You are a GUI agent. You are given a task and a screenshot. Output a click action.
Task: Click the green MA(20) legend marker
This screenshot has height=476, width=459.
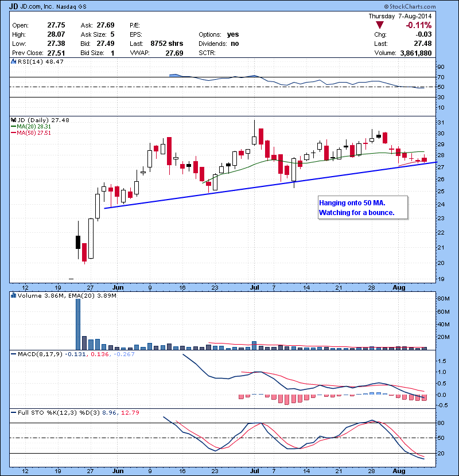(x=14, y=127)
